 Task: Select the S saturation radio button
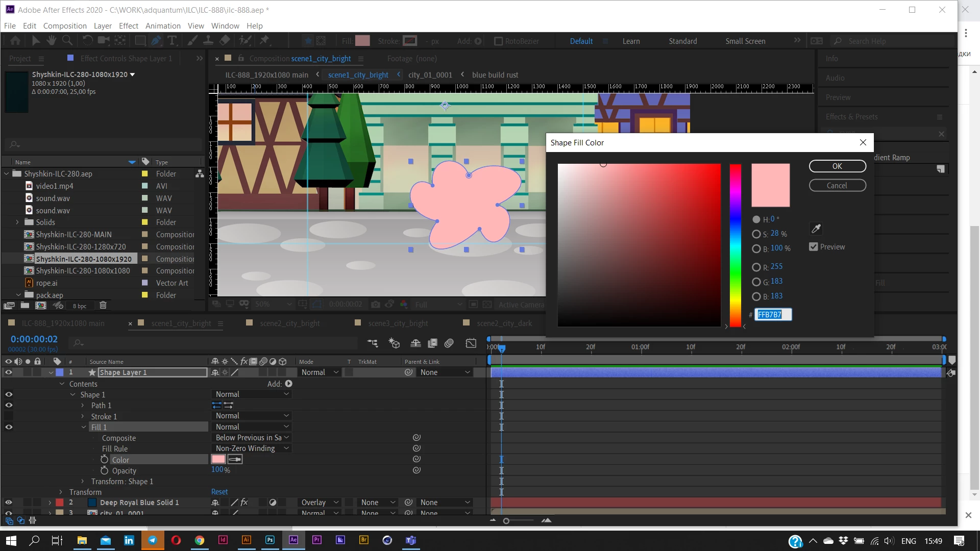[x=756, y=234]
